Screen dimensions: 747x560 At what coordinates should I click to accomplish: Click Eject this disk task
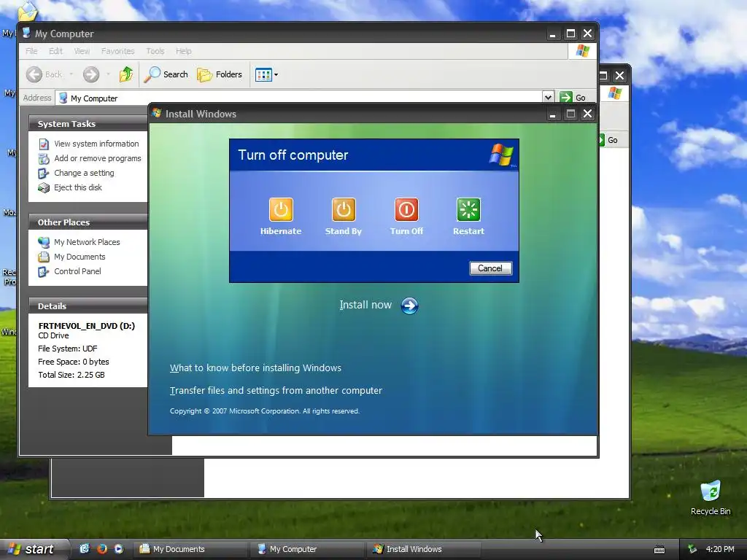click(x=77, y=187)
